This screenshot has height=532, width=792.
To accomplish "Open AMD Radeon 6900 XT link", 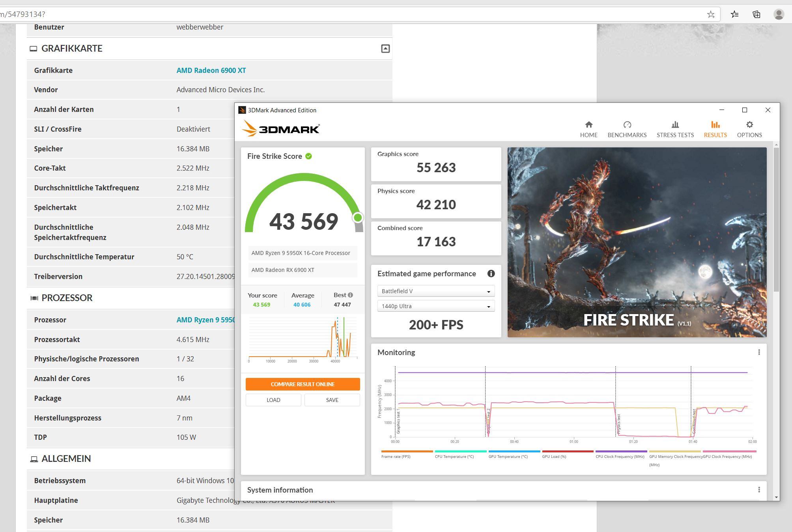I will click(x=211, y=71).
